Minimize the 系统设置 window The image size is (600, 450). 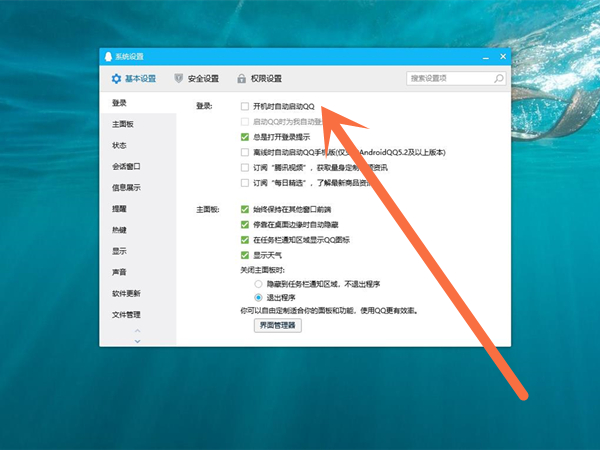(486, 57)
